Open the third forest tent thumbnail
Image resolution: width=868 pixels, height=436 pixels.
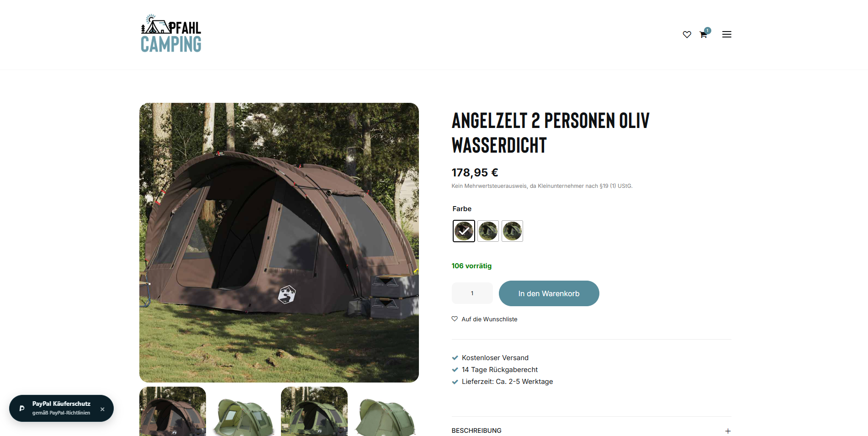(314, 411)
